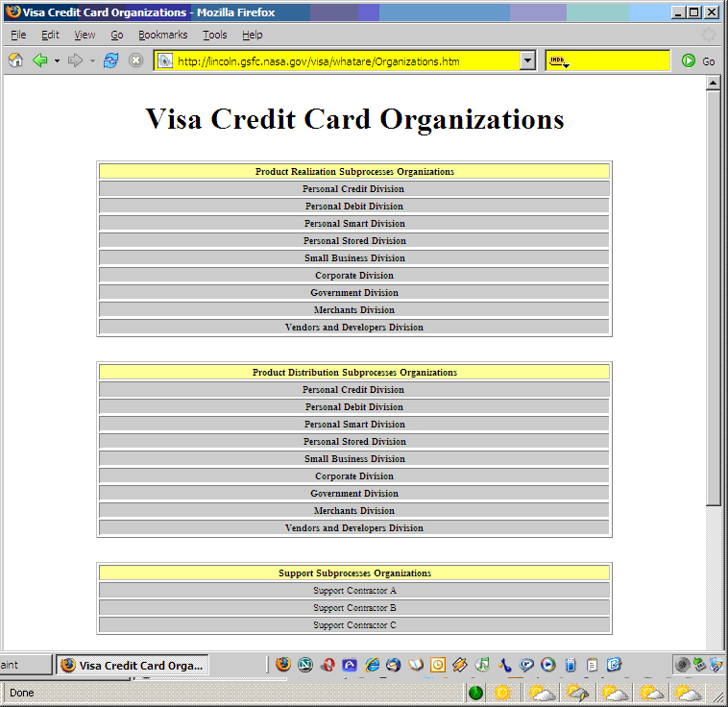Launch Winamp lightning icon in taskbar
The height and width of the screenshot is (707, 728).
pyautogui.click(x=460, y=665)
